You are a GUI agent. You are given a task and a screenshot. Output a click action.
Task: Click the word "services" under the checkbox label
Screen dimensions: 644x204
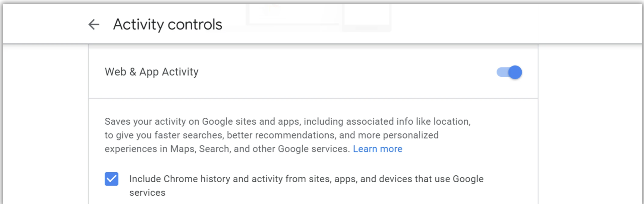[x=147, y=193]
